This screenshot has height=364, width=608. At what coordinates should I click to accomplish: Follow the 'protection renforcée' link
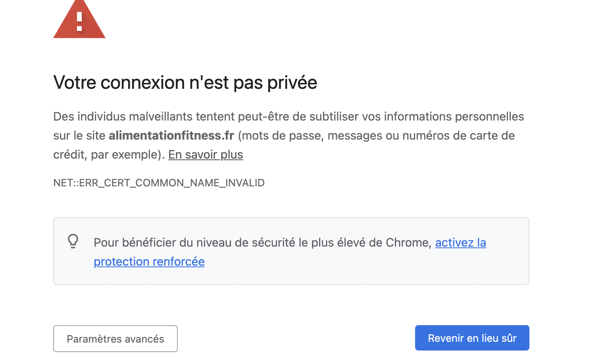149,262
